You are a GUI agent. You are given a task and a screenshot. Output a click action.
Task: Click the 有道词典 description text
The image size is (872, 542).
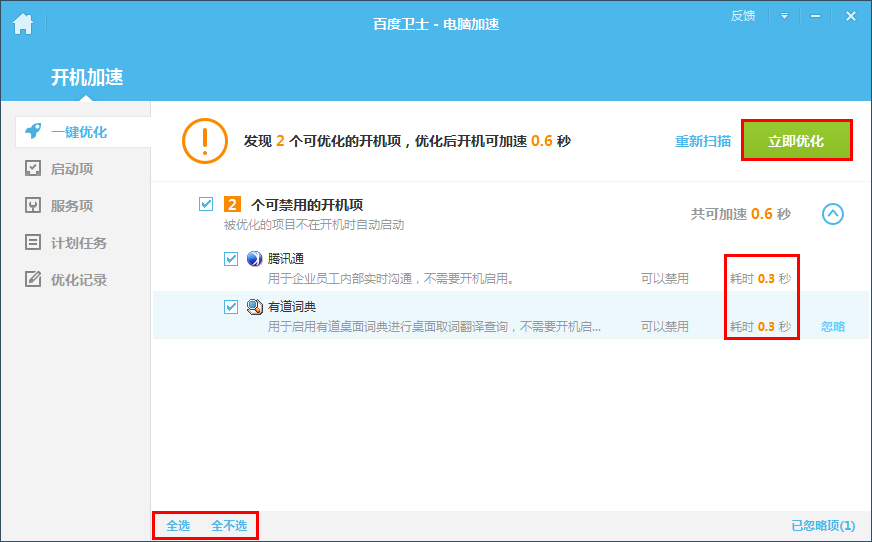click(434, 327)
